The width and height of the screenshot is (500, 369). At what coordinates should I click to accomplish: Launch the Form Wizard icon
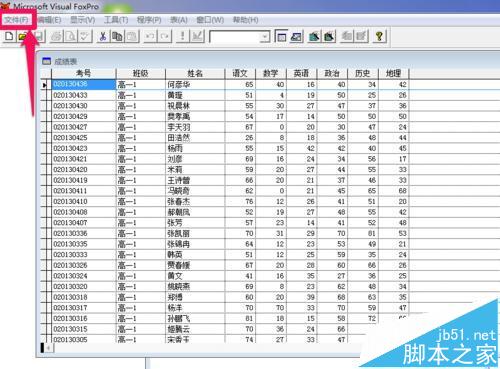314,36
